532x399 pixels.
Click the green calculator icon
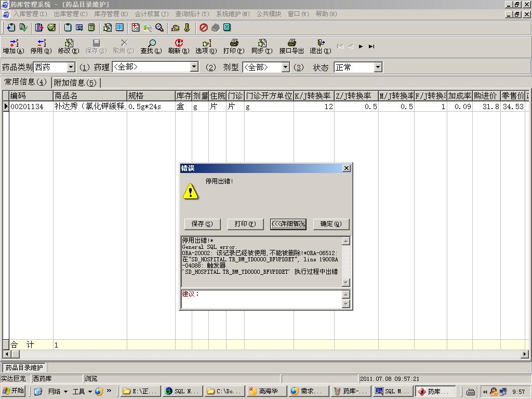(x=91, y=28)
